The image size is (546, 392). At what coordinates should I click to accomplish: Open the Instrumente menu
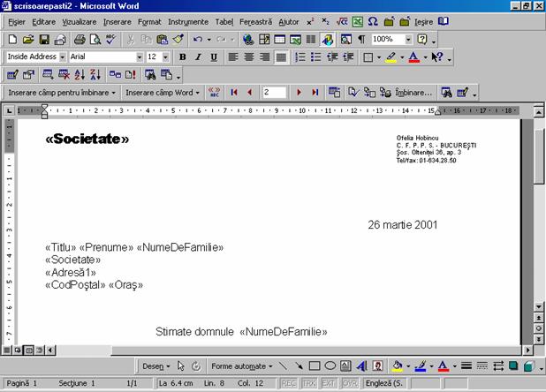point(188,21)
